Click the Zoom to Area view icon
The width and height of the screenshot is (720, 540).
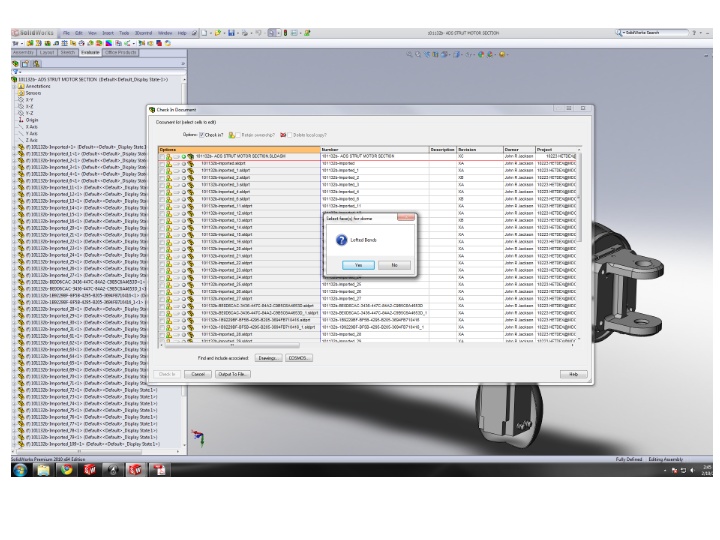[x=418, y=55]
